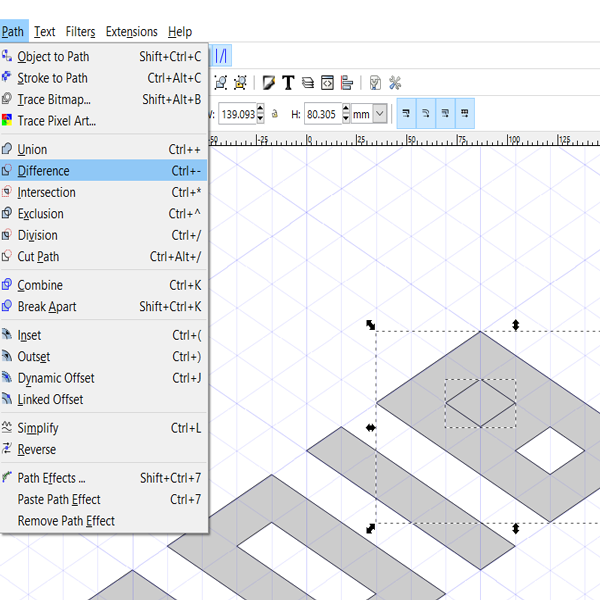
Task: Click the bottom-left scale handle arrow of selection
Action: (370, 529)
